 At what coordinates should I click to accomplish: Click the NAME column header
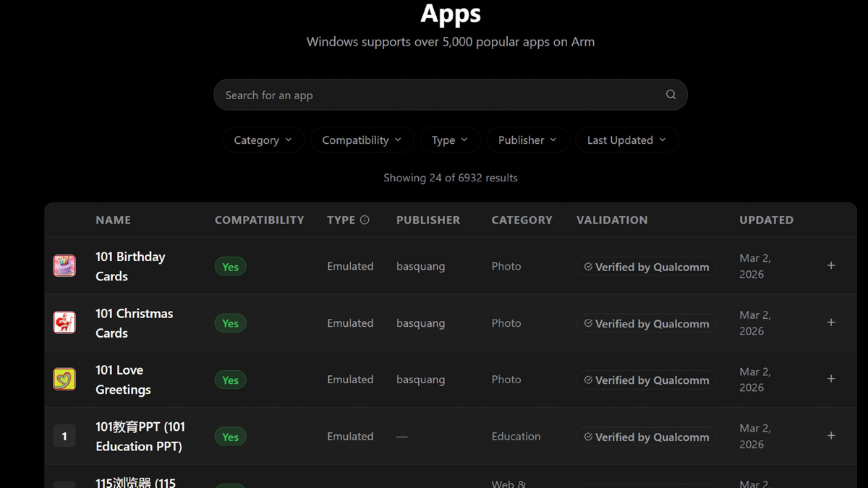[x=114, y=220]
